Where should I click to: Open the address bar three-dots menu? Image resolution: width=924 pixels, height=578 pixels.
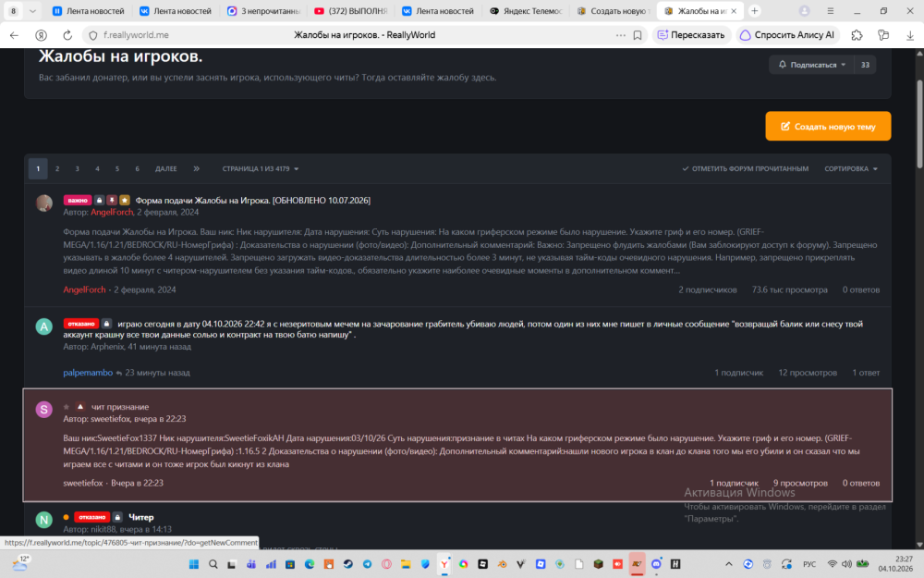(x=621, y=35)
